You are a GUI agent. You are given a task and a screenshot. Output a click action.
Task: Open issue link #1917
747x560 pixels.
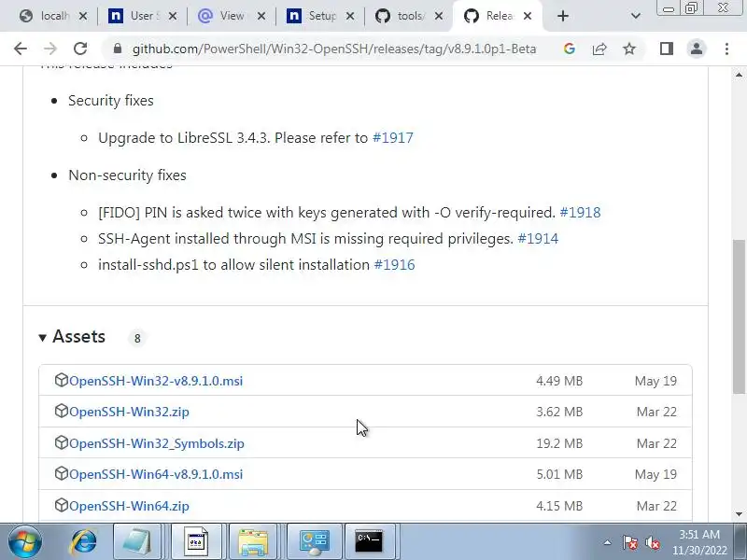point(392,137)
